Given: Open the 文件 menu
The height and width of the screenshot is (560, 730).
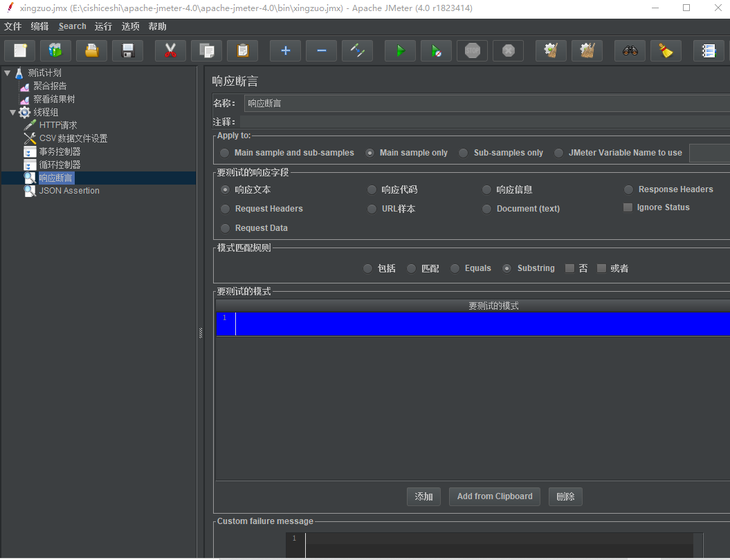Looking at the screenshot, I should click(12, 26).
